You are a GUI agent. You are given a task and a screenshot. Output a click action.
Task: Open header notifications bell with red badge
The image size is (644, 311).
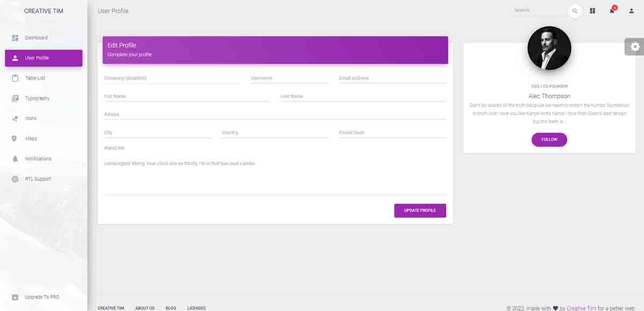tap(611, 11)
